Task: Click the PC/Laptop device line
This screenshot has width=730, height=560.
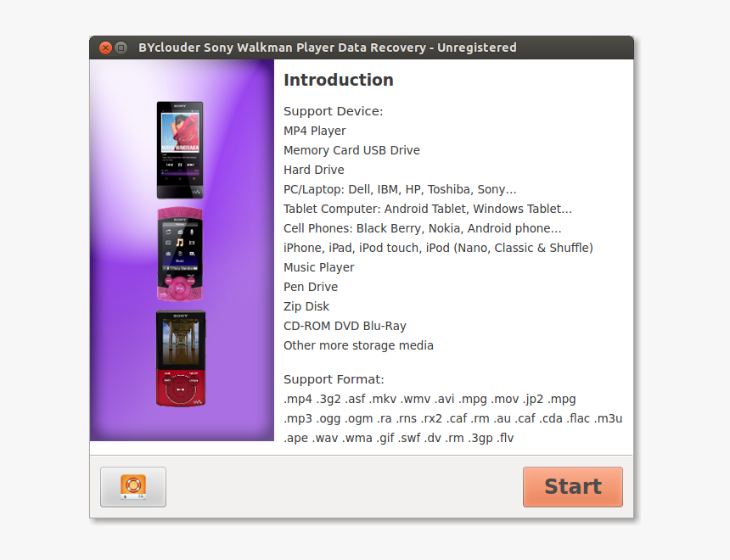Action: coord(400,189)
